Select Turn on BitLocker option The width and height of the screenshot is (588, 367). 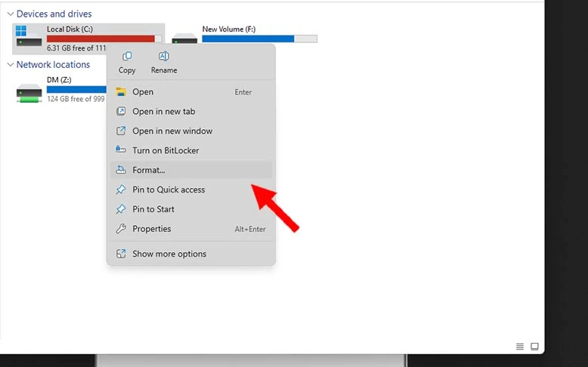click(166, 151)
